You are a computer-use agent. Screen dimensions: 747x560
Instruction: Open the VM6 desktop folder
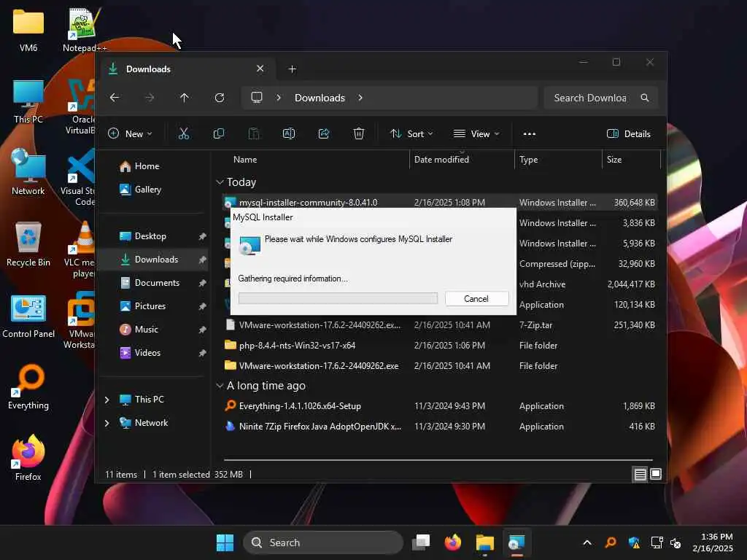(28, 30)
